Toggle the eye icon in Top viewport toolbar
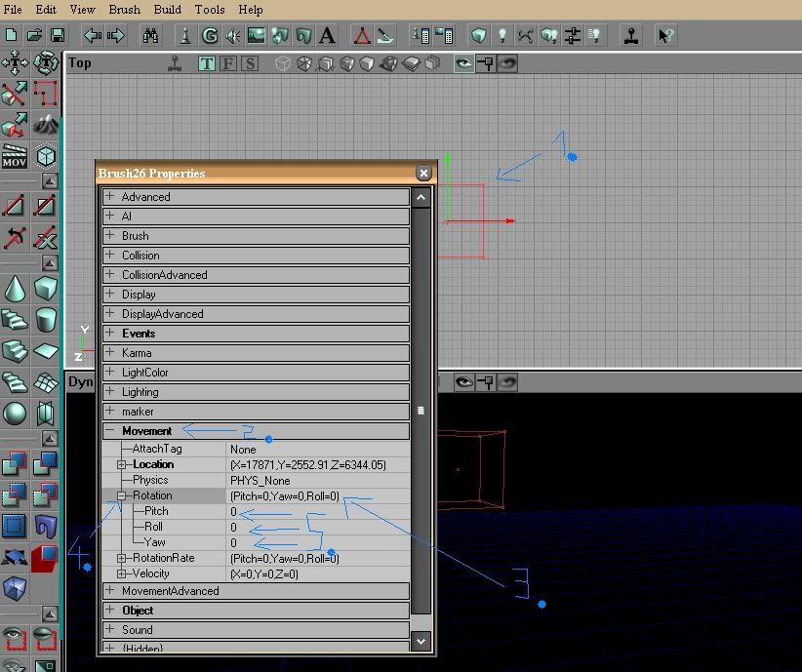The width and height of the screenshot is (802, 672). [463, 63]
